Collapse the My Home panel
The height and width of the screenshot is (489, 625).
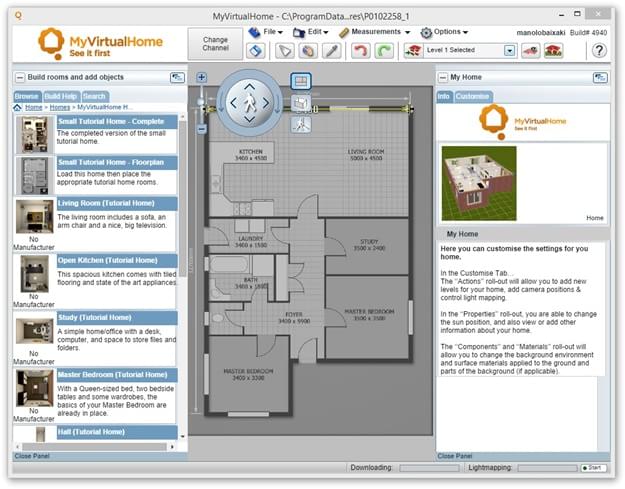[443, 77]
